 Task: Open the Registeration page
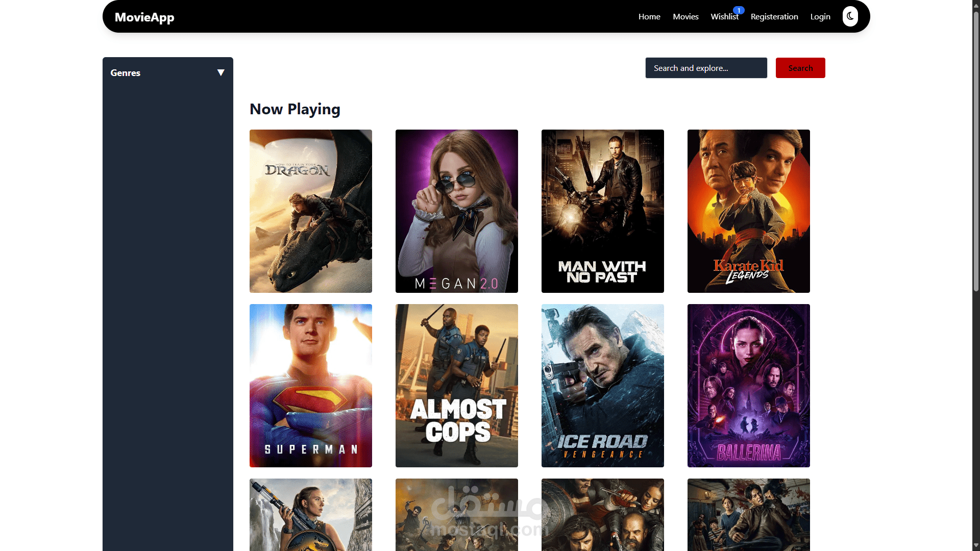[x=774, y=17]
